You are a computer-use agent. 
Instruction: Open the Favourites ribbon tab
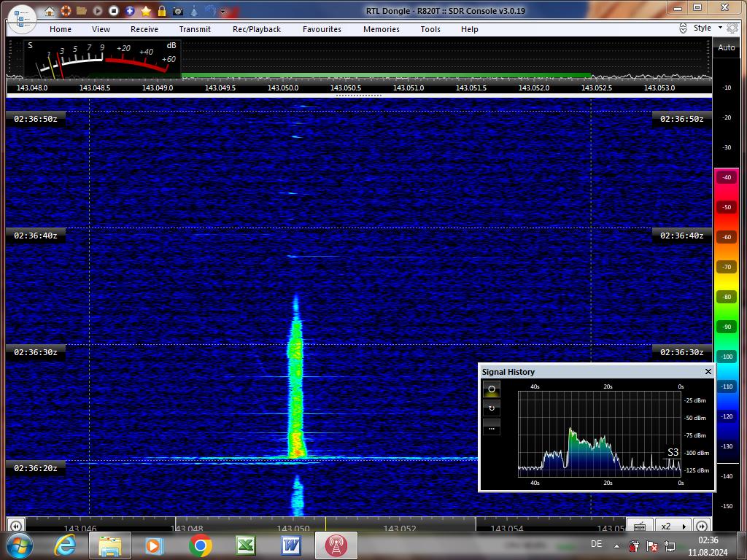click(x=322, y=29)
